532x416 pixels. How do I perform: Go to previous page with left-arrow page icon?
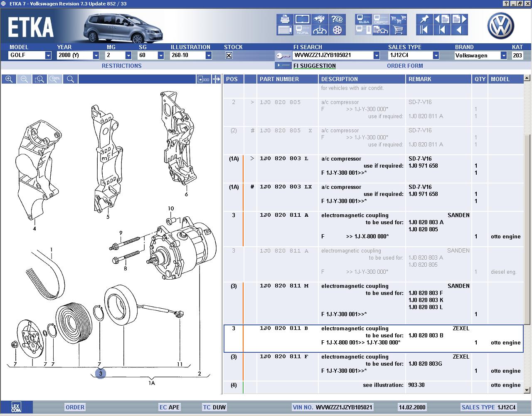[x=442, y=19]
